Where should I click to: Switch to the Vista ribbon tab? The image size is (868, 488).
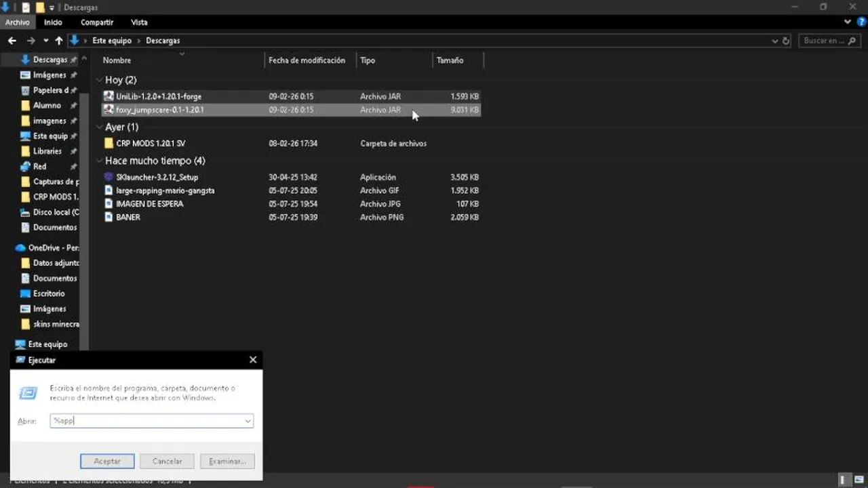[x=139, y=22]
